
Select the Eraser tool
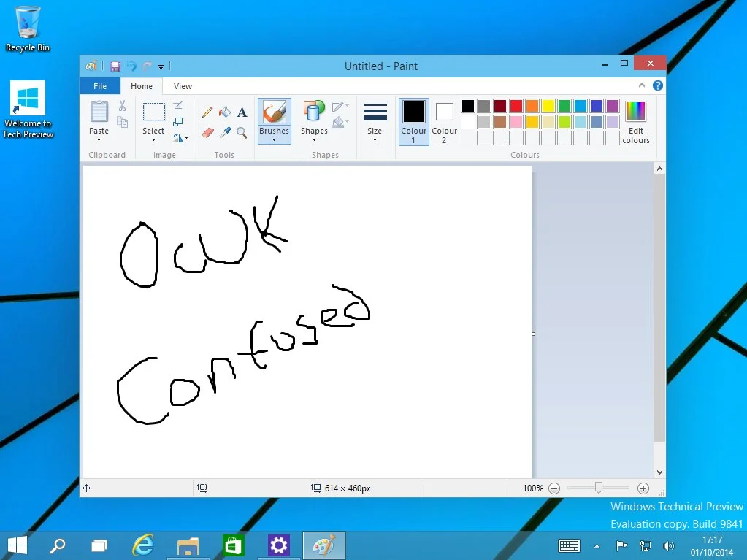click(207, 132)
